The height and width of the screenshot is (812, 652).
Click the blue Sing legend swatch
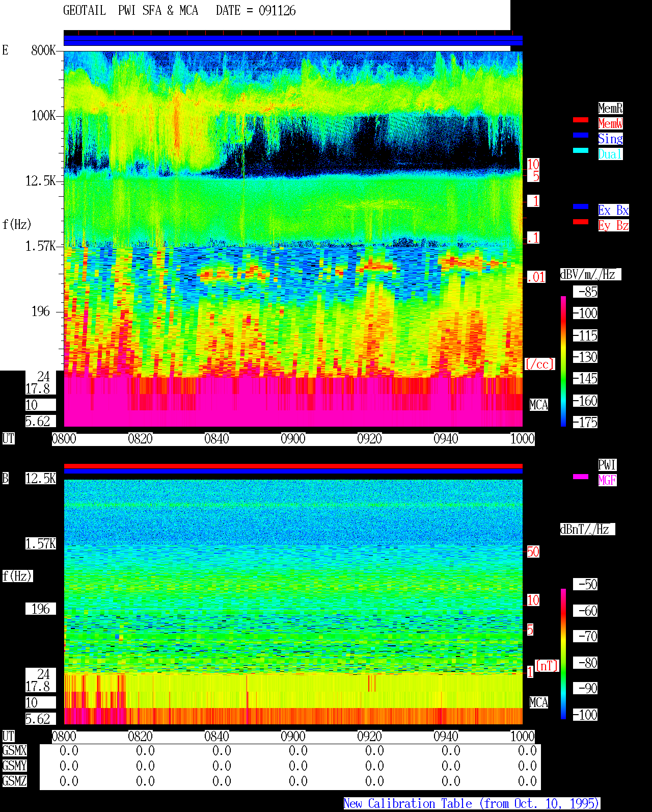click(x=581, y=135)
